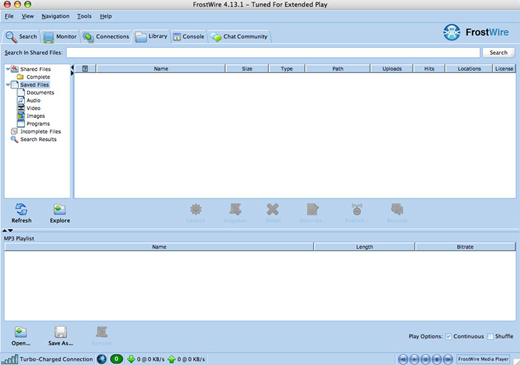Click the Refresh library icon
This screenshot has height=365, width=520.
coord(21,210)
